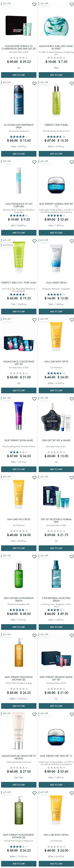The width and height of the screenshot is (74, 868).
Task: Wishlist heart for L'Eau Fragrance of Lait Corporel
Action: [34, 162]
